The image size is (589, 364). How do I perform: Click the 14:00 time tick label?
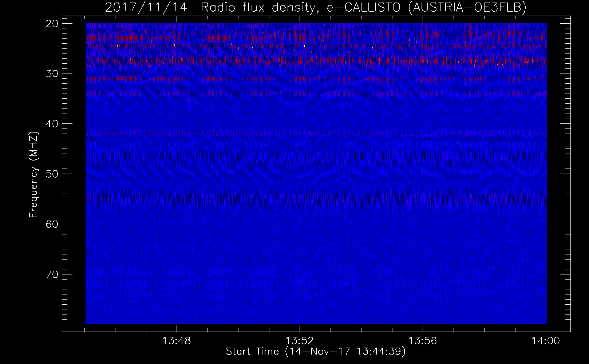pos(546,341)
